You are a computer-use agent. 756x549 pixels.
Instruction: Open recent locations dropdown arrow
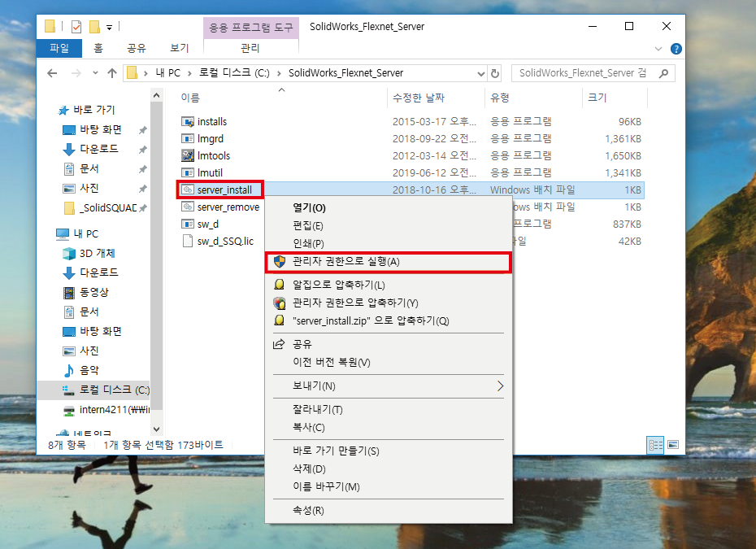click(x=95, y=73)
